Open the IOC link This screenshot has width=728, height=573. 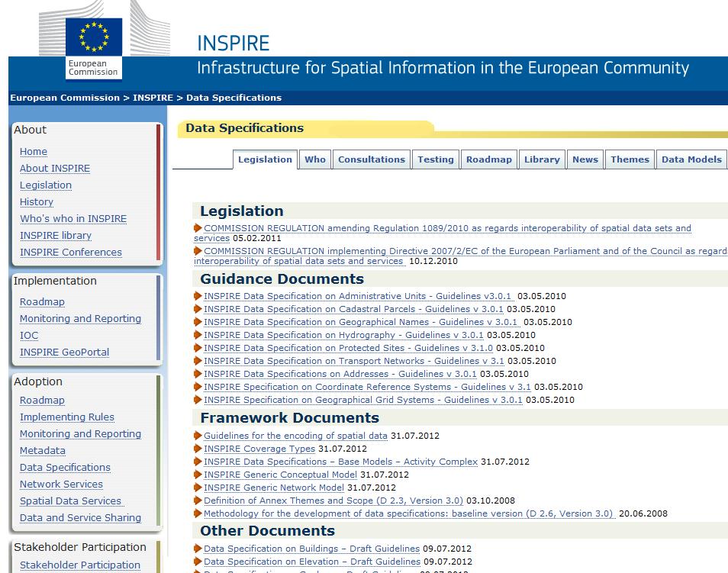point(29,336)
